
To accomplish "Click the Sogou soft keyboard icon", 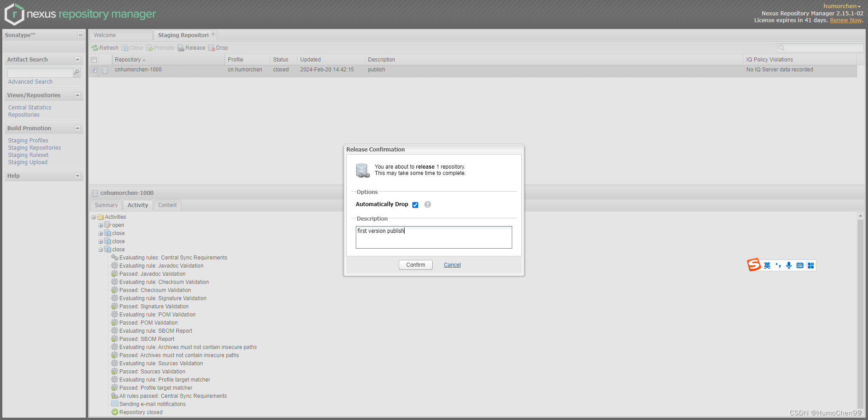I will tap(800, 265).
